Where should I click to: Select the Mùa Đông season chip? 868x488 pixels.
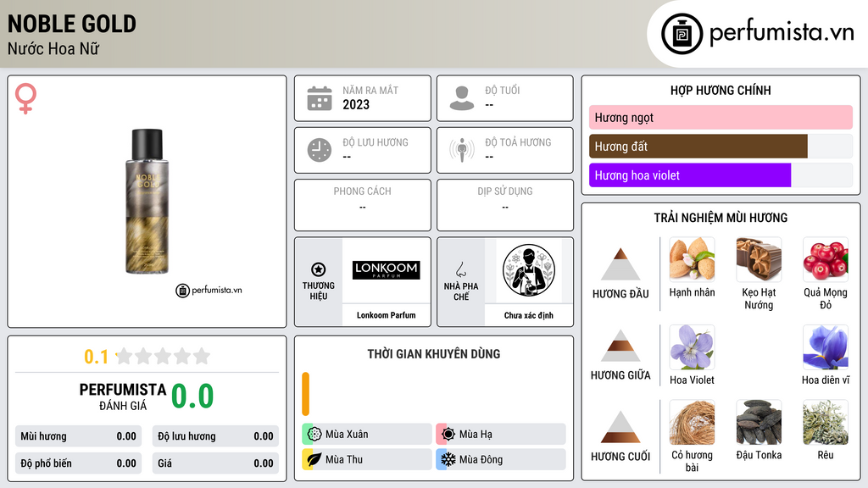(501, 459)
